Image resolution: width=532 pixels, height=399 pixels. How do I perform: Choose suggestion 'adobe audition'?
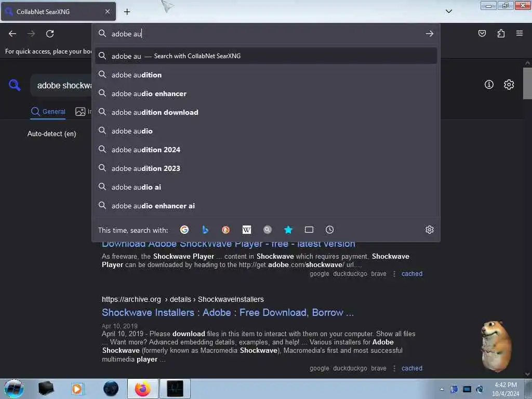266,75
